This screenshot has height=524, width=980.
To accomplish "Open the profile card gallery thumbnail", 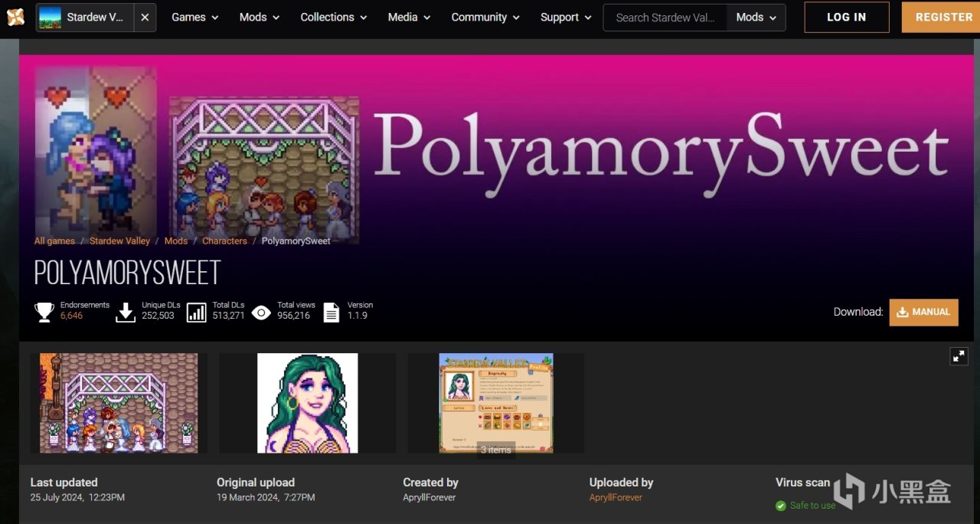I will 496,403.
